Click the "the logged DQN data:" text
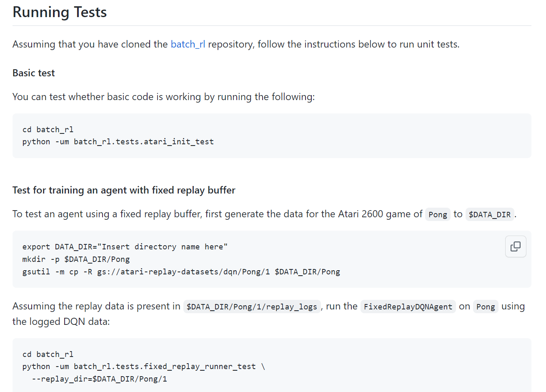This screenshot has width=546, height=392. point(61,322)
